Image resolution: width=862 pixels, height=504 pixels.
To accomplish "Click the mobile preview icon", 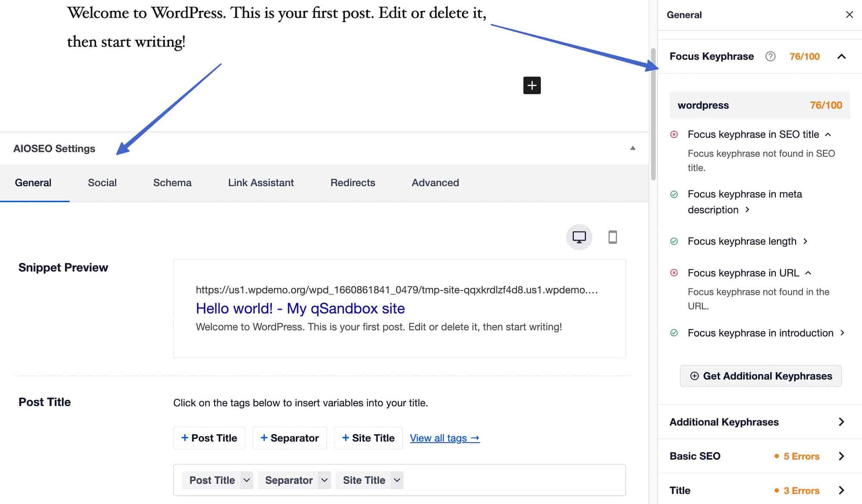I will point(611,236).
